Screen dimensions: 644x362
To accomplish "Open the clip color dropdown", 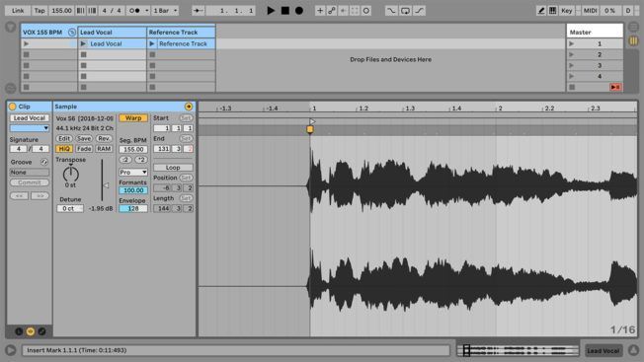I will tap(30, 128).
